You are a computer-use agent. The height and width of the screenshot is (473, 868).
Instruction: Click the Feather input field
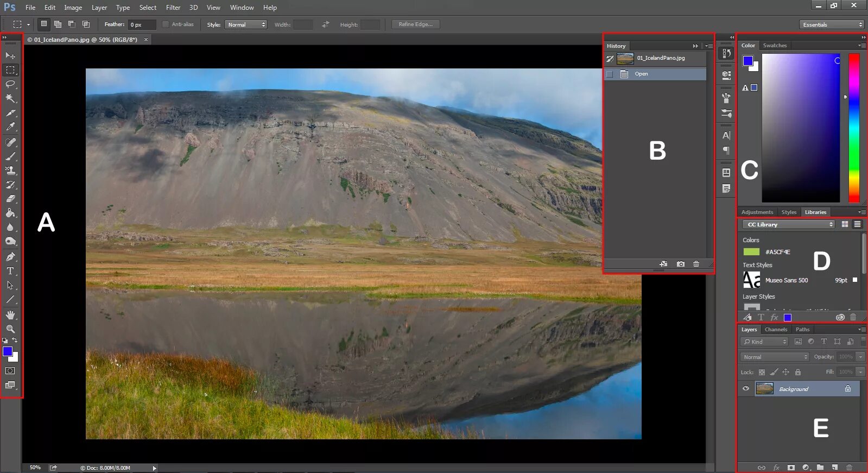(142, 24)
